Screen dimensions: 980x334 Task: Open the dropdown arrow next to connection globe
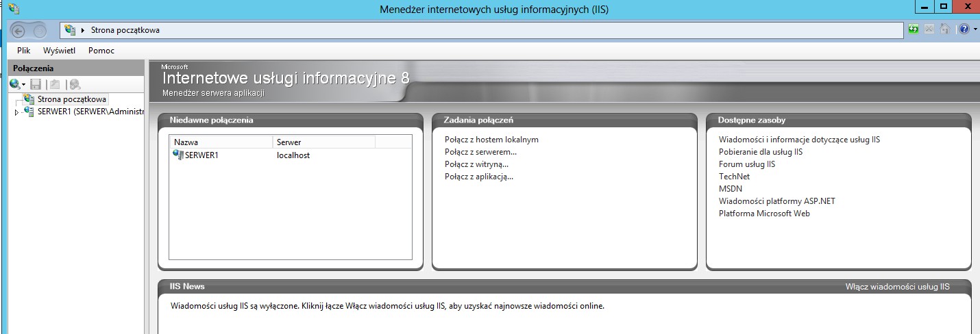tap(23, 85)
